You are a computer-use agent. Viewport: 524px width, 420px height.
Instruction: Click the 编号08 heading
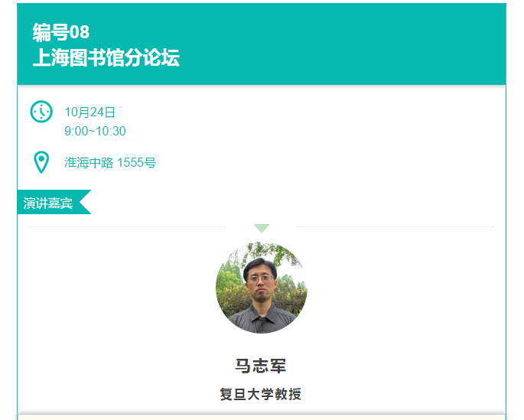coord(61,32)
